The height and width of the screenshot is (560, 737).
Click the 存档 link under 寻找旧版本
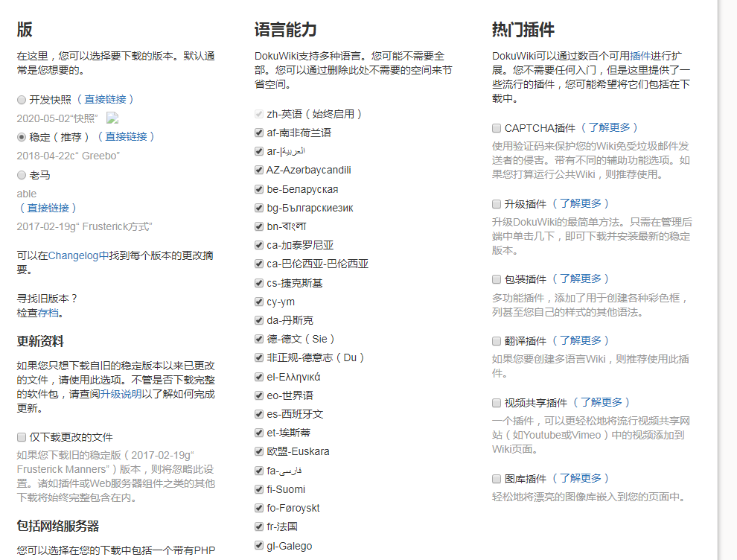[x=47, y=313]
